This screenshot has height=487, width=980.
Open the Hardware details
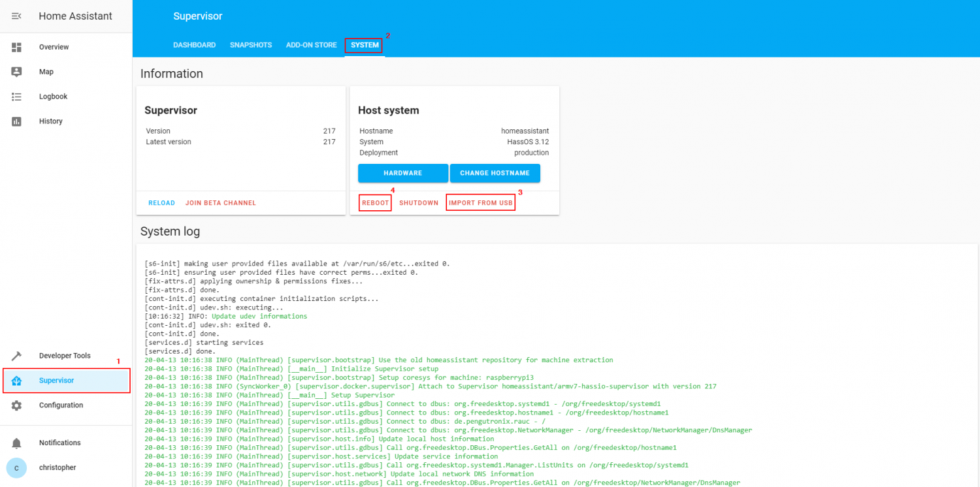tap(402, 173)
